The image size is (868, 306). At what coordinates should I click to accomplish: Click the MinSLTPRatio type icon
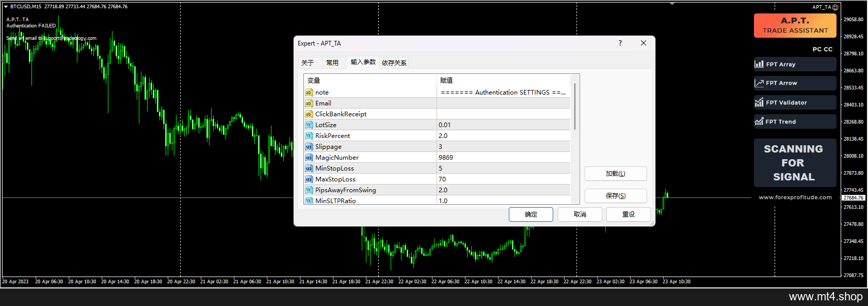309,201
